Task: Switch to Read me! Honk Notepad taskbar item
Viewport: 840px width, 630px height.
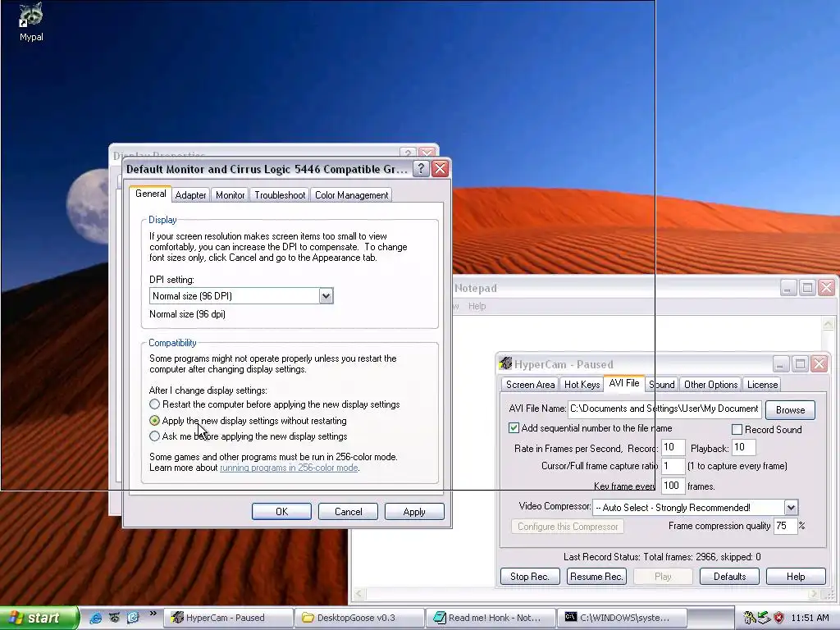Action: click(x=491, y=618)
